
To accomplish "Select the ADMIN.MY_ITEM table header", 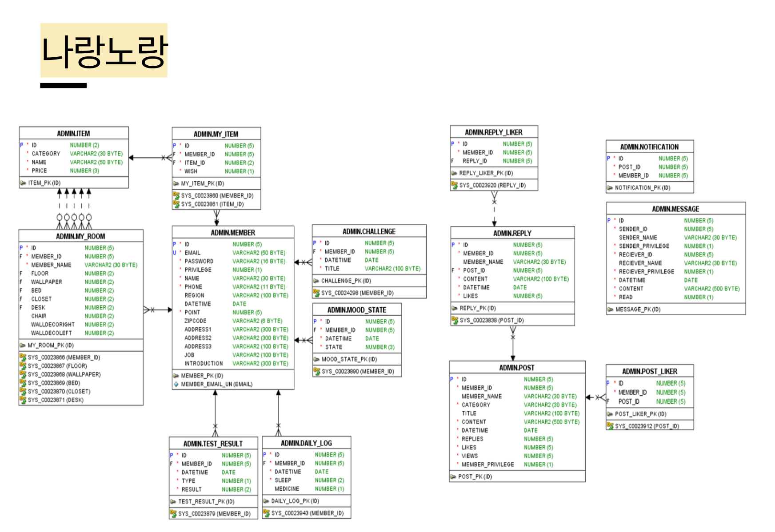I will coord(216,134).
